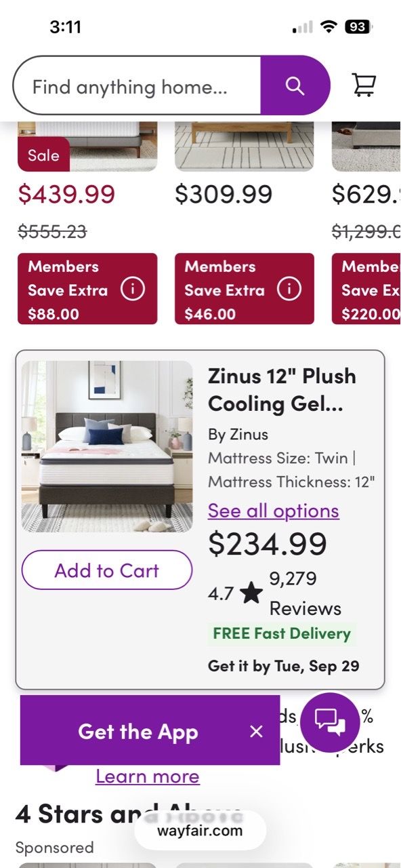View the 9,279 Reviews count
401x868 pixels.
pos(305,593)
